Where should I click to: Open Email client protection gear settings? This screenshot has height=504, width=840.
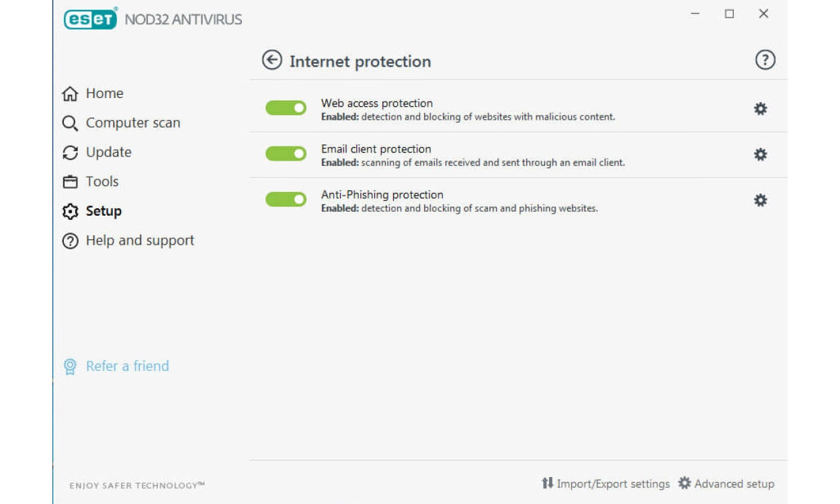pos(760,155)
